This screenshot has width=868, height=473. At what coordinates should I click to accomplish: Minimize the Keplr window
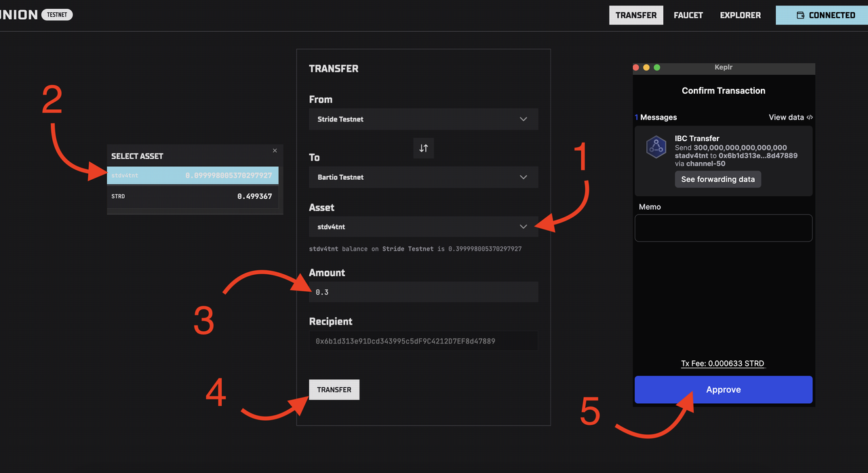(646, 68)
